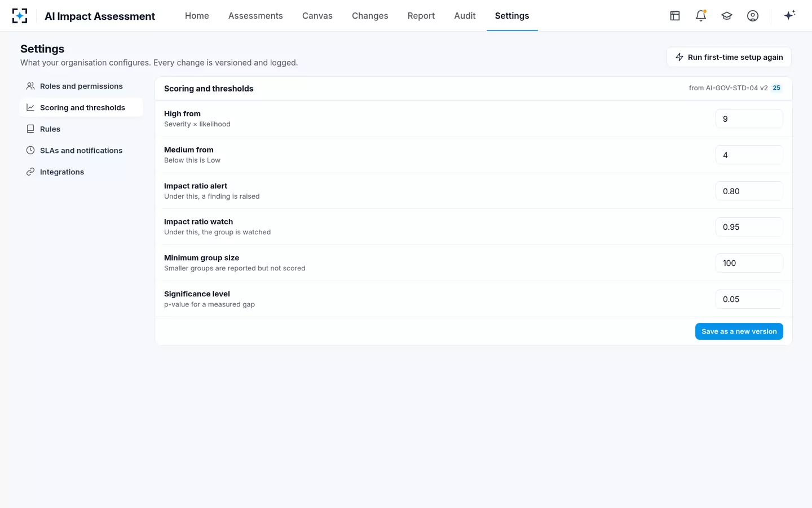Click 'Under this, the group is watched'
This screenshot has height=508, width=812.
coord(217,232)
